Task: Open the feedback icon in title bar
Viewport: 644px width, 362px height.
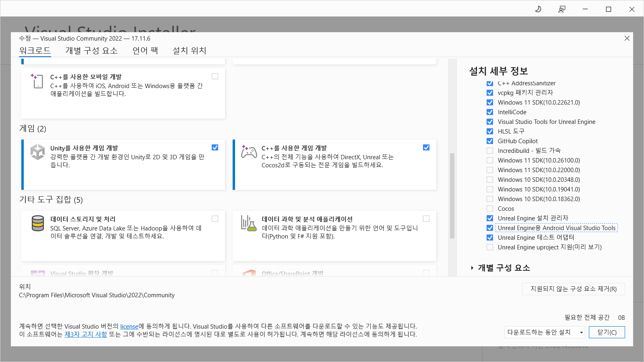Action: 562,9
